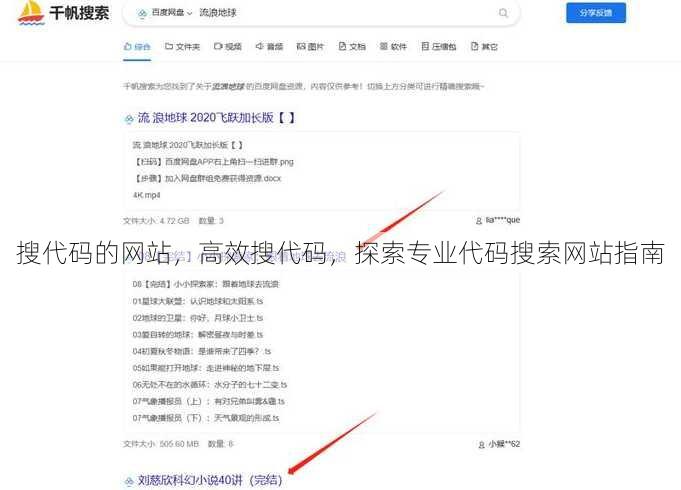
Task: Click the 06无处不在的水循环 .ts file row
Action: click(x=210, y=384)
